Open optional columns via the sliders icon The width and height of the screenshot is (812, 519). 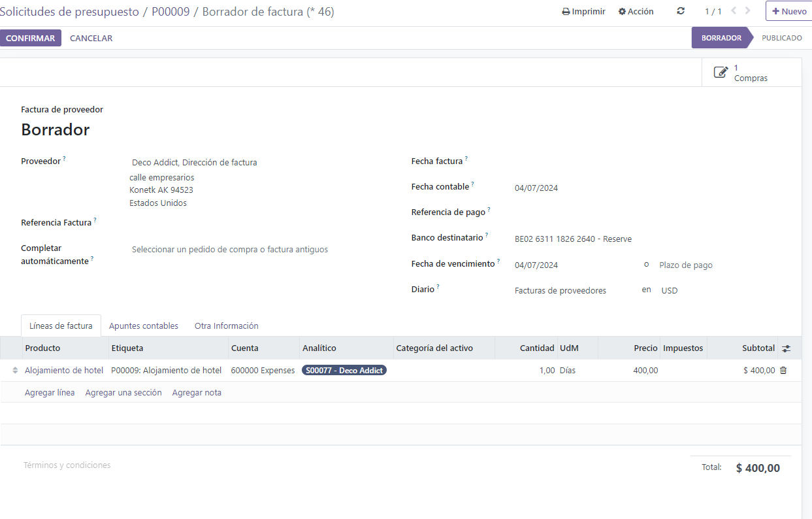(787, 348)
